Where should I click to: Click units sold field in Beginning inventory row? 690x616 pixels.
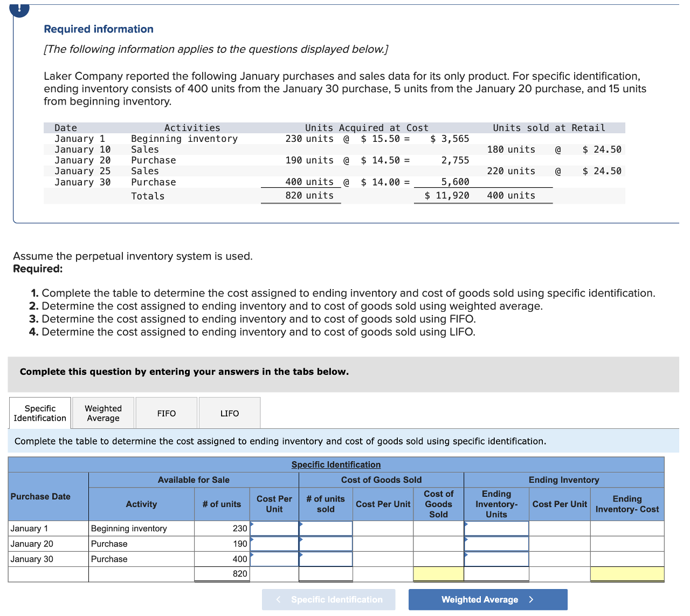(326, 528)
